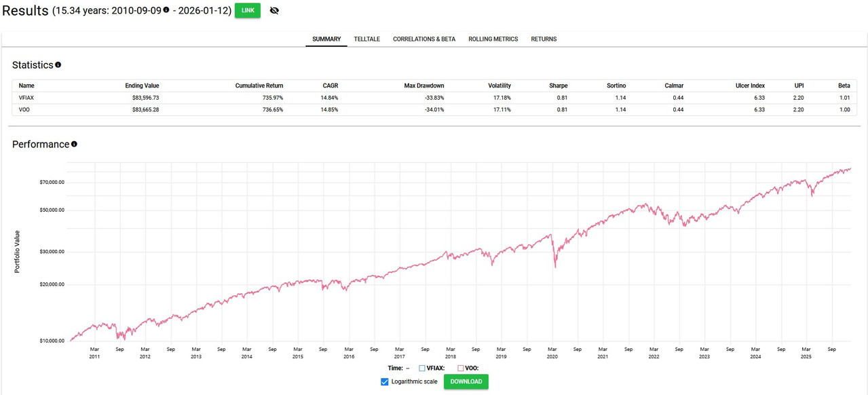Viewport: 868px width, 395px height.
Task: Switch to the SUMMARY tab
Action: tap(326, 39)
